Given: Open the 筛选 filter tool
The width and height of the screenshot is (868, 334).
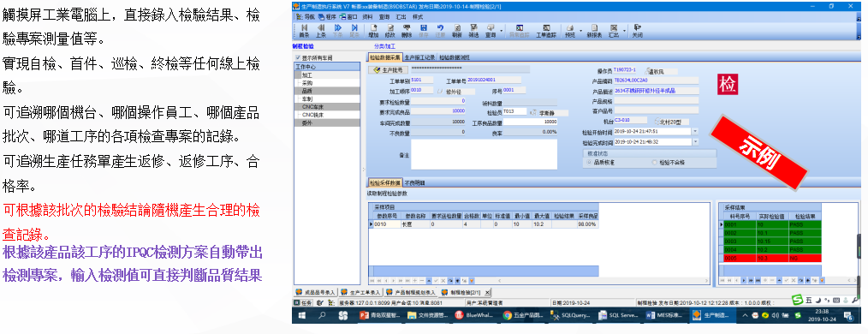Looking at the screenshot, I should [x=473, y=31].
